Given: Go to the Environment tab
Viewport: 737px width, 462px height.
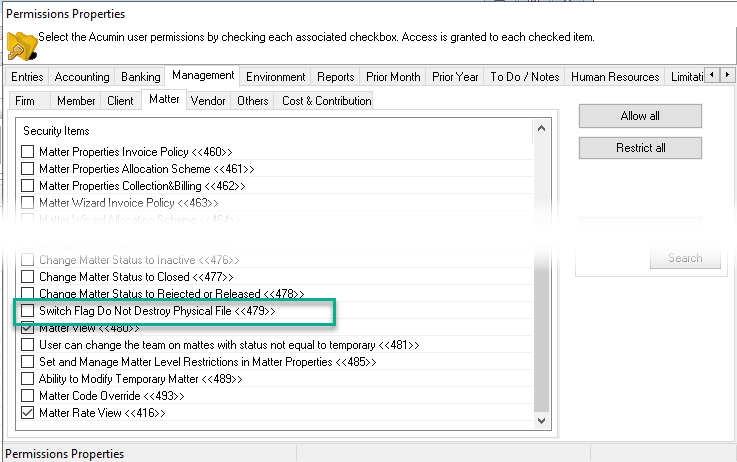Looking at the screenshot, I should (x=275, y=77).
